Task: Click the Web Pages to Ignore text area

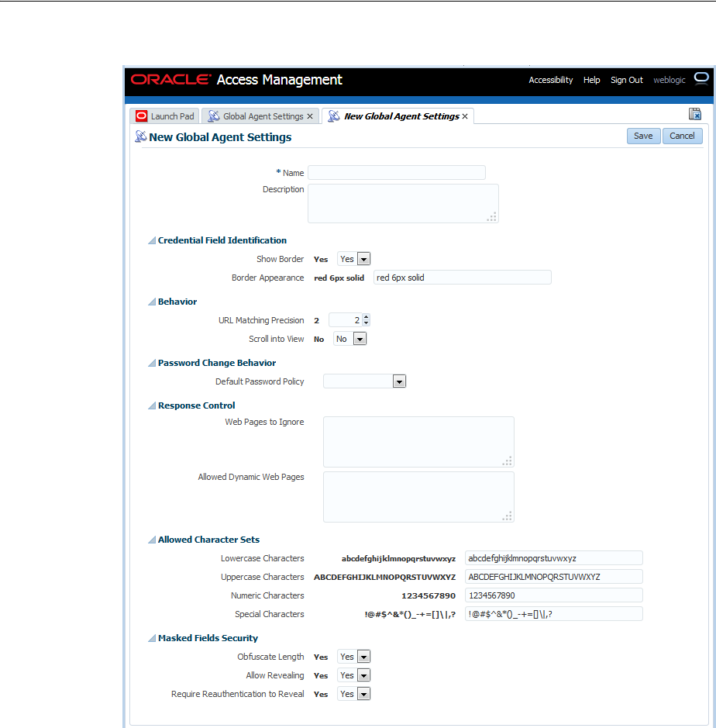Action: tap(418, 442)
